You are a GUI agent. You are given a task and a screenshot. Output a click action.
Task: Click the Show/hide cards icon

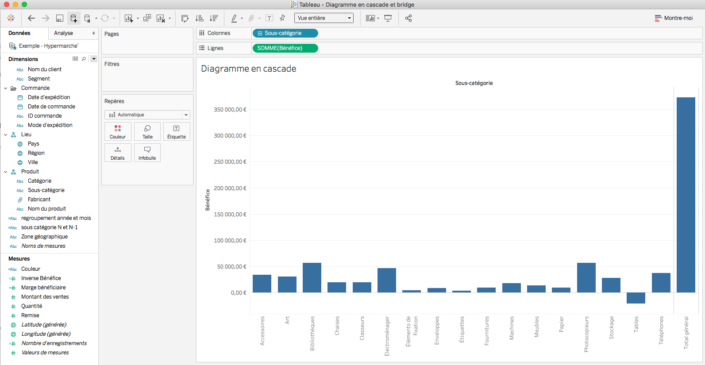tap(370, 18)
